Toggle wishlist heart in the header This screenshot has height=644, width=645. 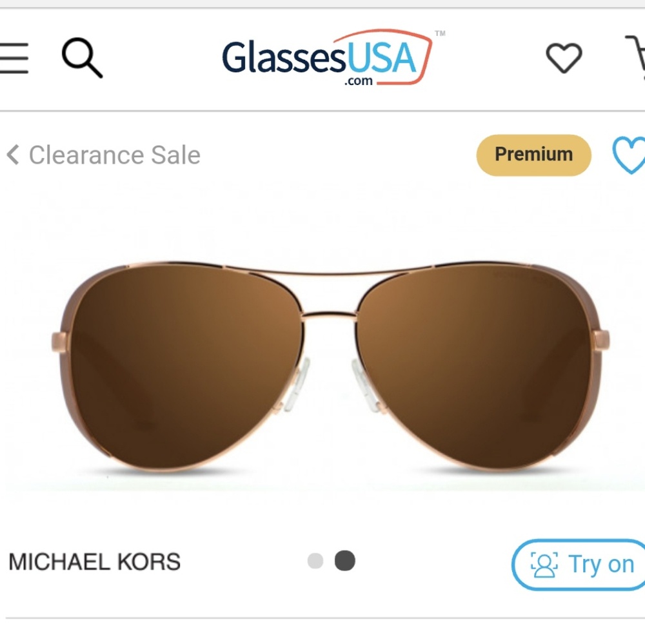pos(564,58)
